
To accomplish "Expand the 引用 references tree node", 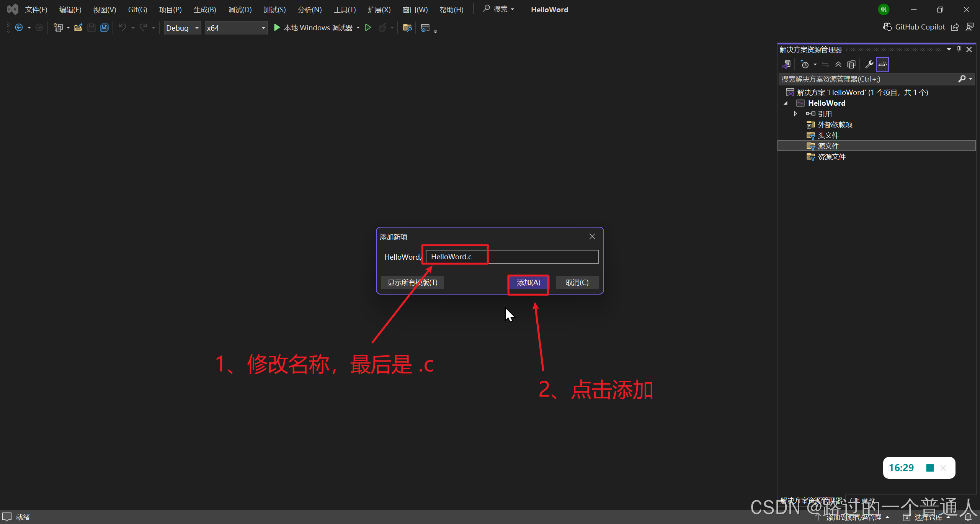I will point(795,114).
